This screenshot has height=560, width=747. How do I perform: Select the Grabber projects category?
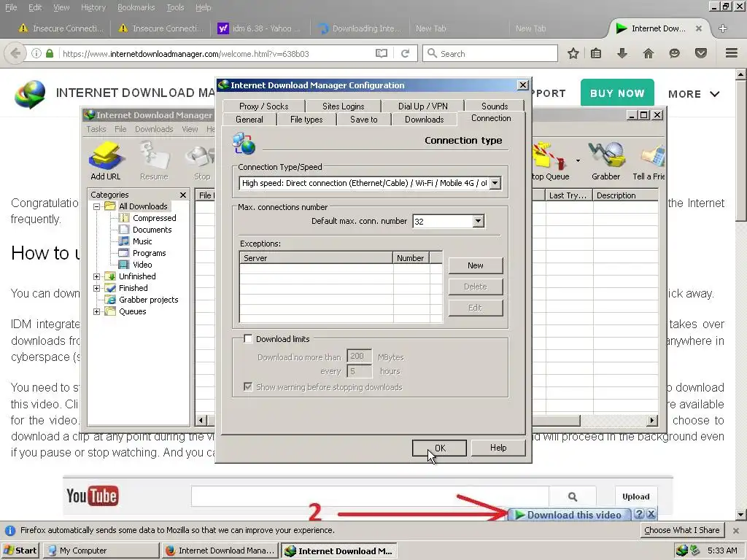click(x=149, y=300)
